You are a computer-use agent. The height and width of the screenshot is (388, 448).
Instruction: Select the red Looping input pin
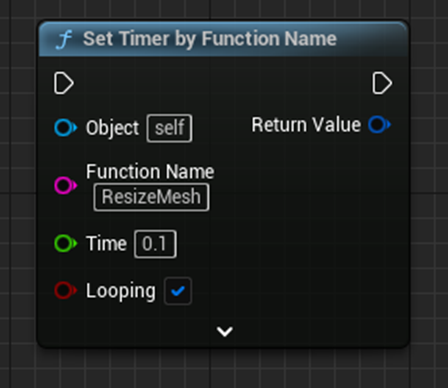[65, 290]
